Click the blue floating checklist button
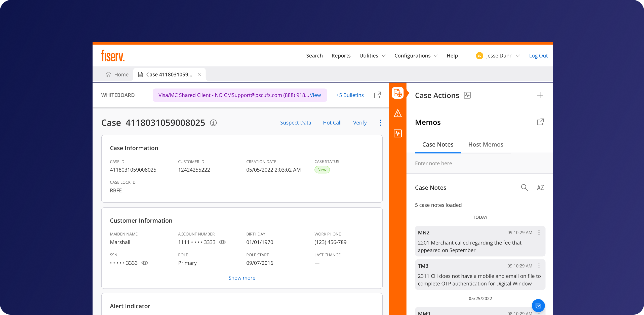Viewport: 644px width, 315px height. pyautogui.click(x=538, y=306)
